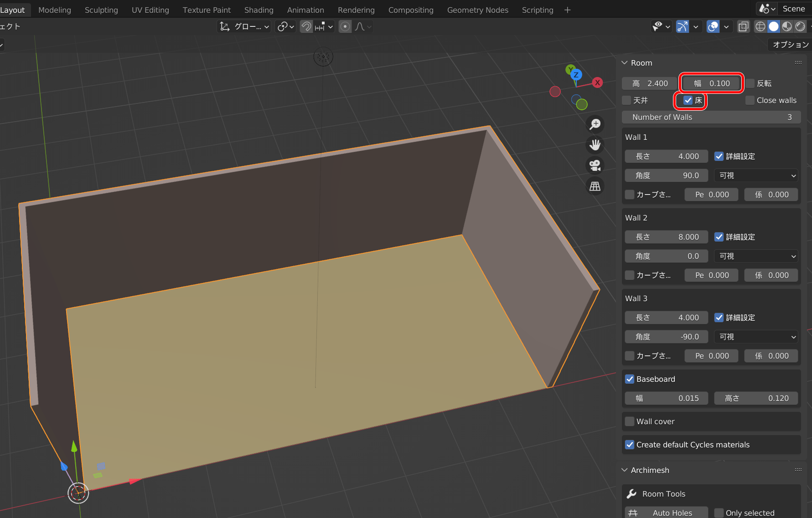Toggle X-ray display icon
Screen dimensions: 812x518
pyautogui.click(x=743, y=27)
